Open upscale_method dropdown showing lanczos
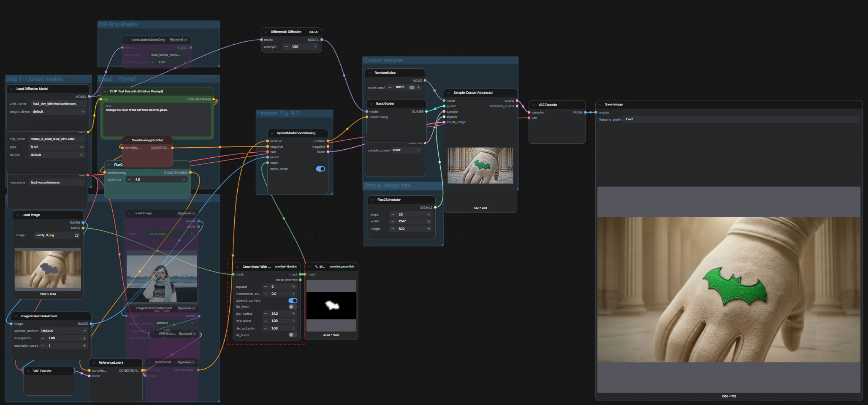The image size is (868, 405). tap(64, 331)
